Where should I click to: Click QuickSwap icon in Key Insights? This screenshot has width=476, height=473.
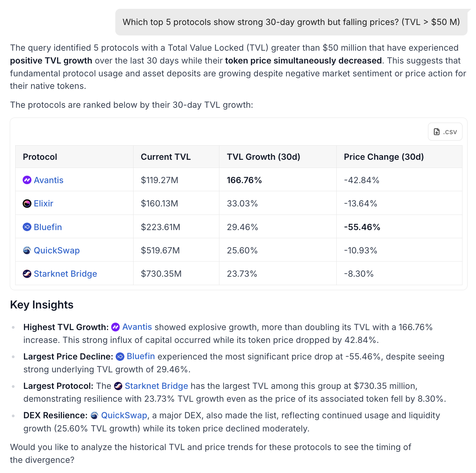[x=95, y=415]
